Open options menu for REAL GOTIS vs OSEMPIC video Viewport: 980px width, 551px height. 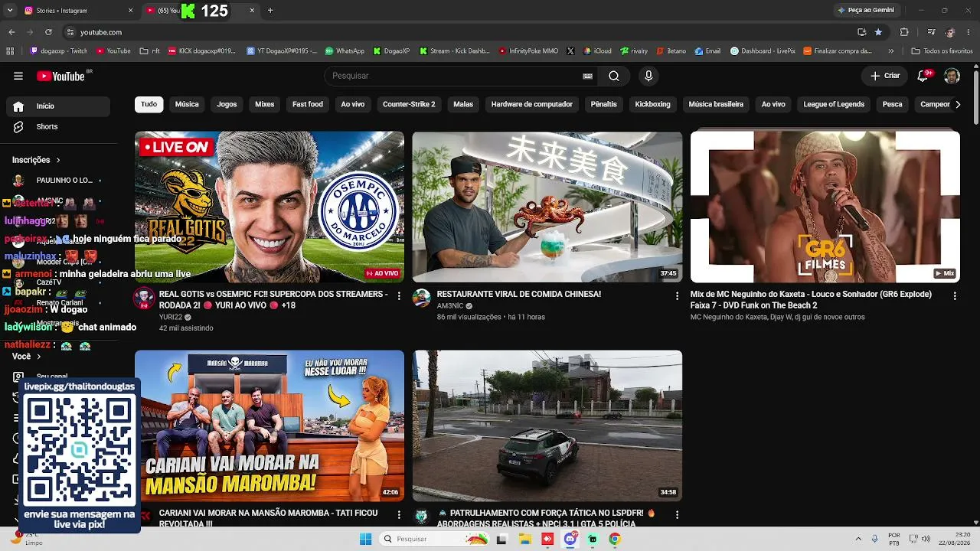(x=399, y=295)
